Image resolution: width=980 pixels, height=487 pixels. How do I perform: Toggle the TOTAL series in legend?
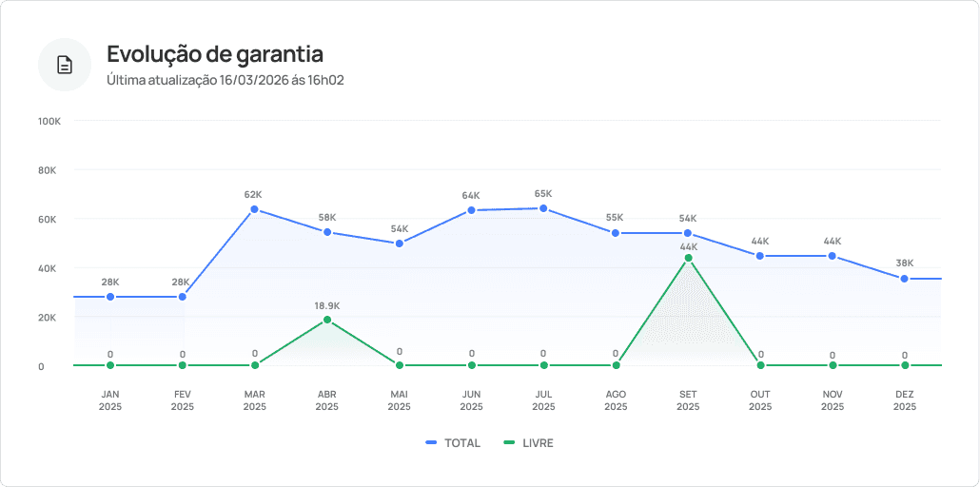453,443
